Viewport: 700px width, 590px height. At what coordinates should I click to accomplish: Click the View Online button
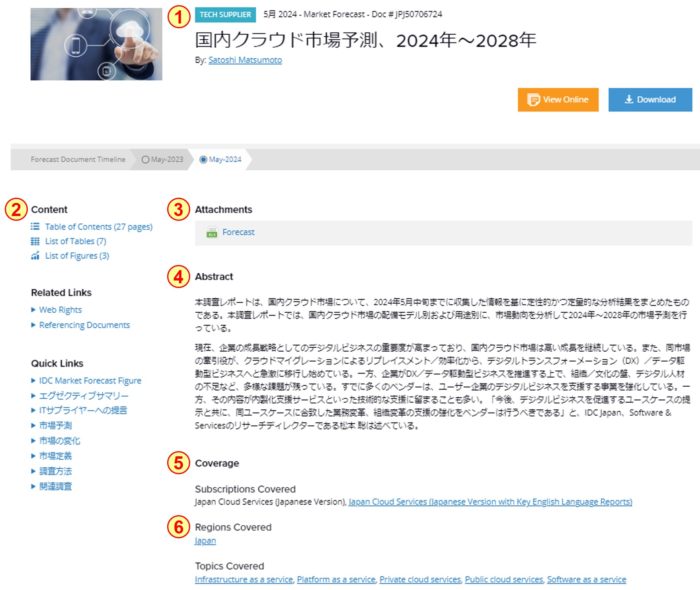(x=558, y=99)
